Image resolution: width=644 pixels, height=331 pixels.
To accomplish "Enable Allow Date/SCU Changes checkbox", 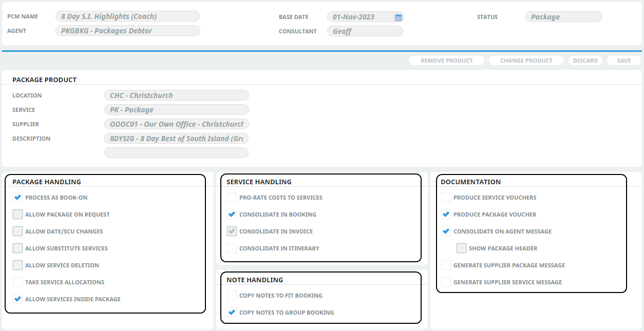I will pos(18,231).
